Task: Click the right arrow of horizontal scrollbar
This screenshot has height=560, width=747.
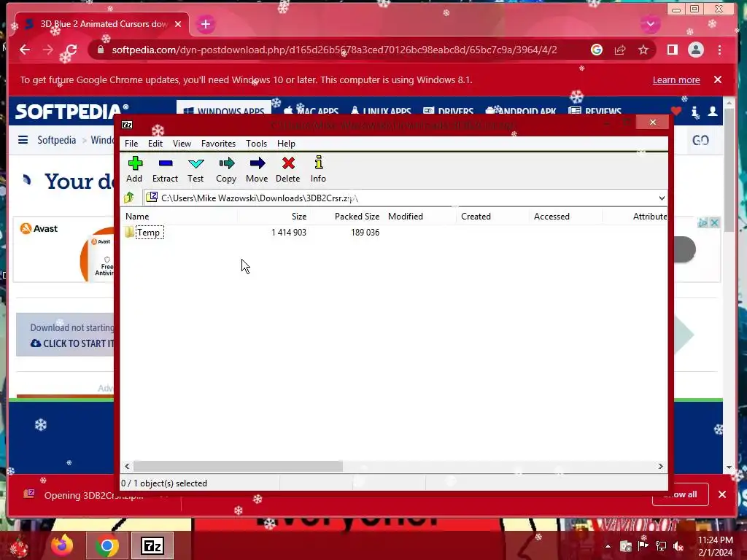Action: pos(661,466)
